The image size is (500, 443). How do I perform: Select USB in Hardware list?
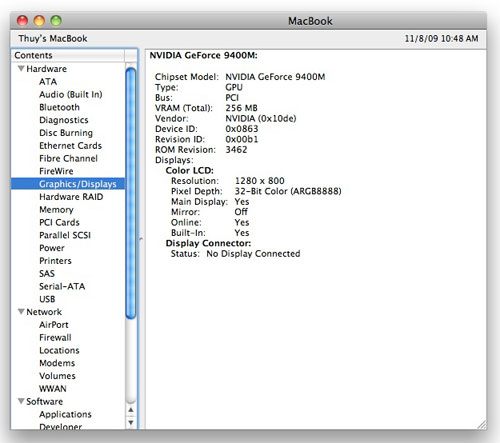(47, 299)
